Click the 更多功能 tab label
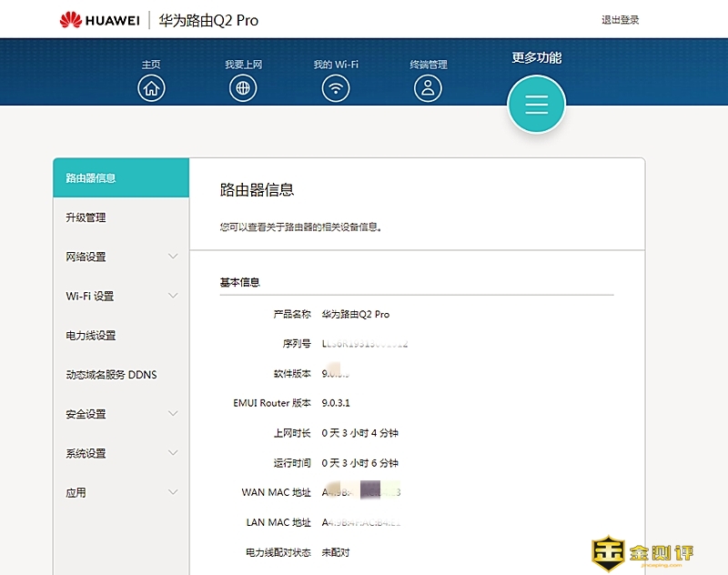Viewport: 728px width, 575px height. tap(536, 58)
